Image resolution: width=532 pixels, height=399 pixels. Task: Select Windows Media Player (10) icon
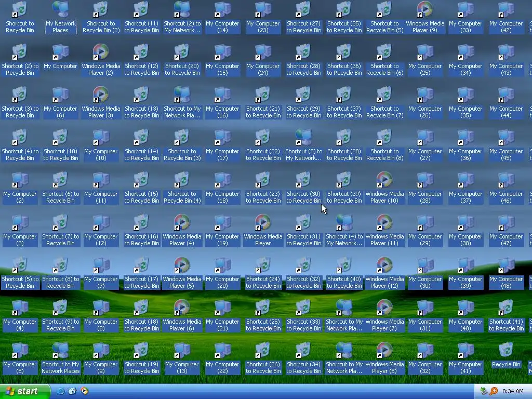384,188
